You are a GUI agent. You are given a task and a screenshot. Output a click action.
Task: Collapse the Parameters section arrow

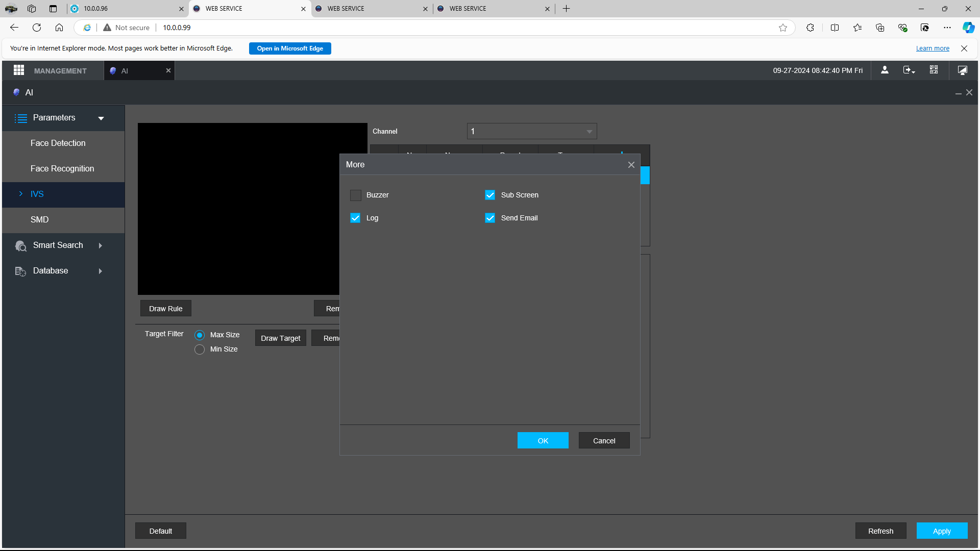[101, 118]
